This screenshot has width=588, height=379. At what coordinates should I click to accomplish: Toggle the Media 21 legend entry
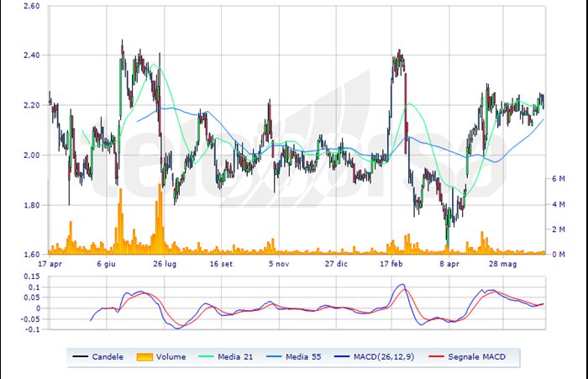coord(225,356)
